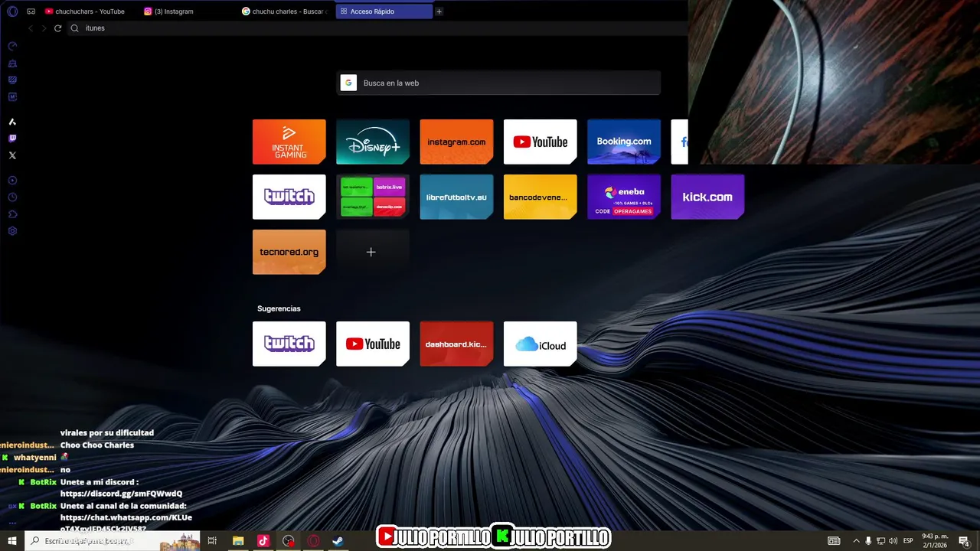Open OBS Studio from the taskbar
This screenshot has height=551, width=980.
click(289, 541)
